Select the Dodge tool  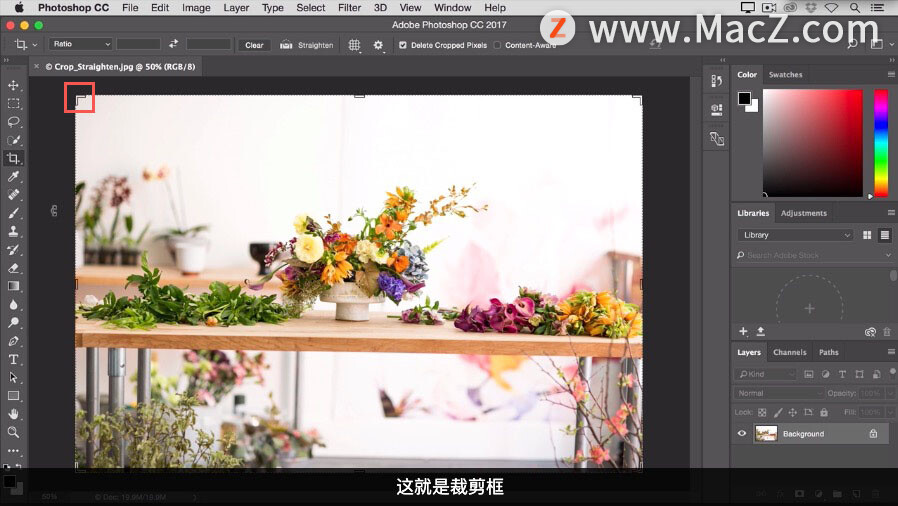[x=13, y=323]
